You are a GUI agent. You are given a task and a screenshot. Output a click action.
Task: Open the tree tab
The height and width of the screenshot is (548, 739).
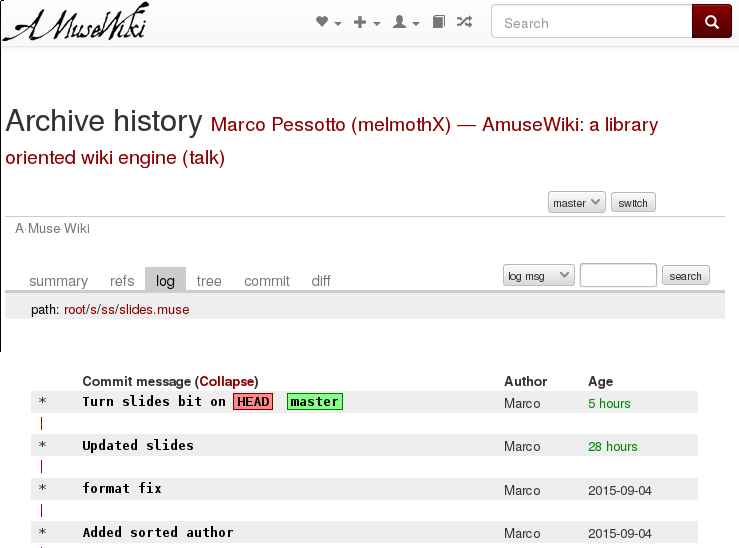point(209,281)
